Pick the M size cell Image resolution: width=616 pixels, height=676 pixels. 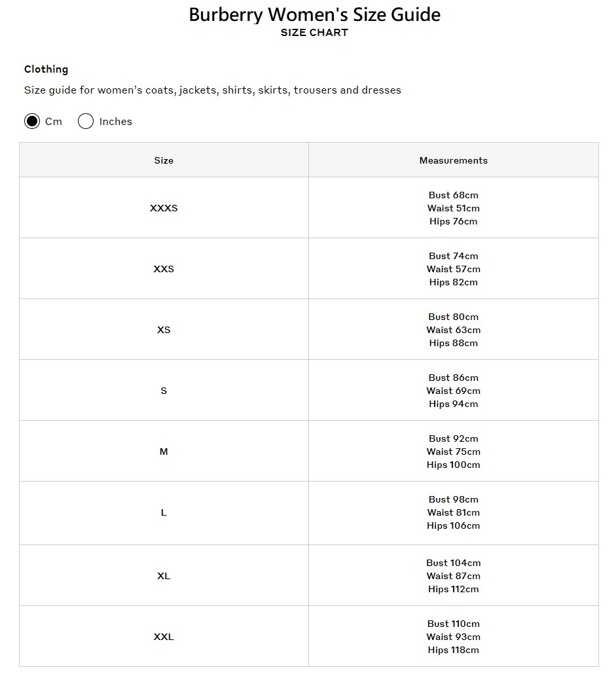pos(164,452)
